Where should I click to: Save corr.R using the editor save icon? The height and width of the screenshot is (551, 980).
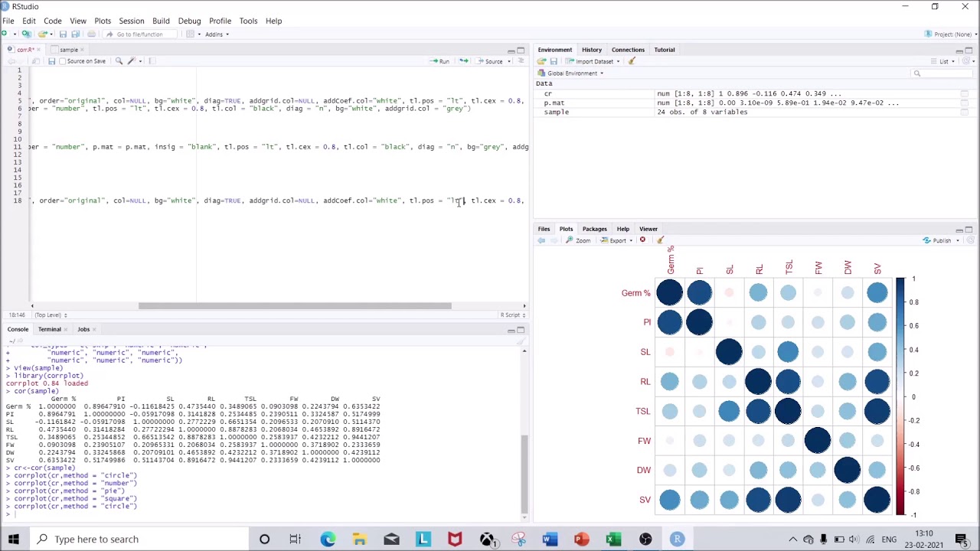coord(51,61)
